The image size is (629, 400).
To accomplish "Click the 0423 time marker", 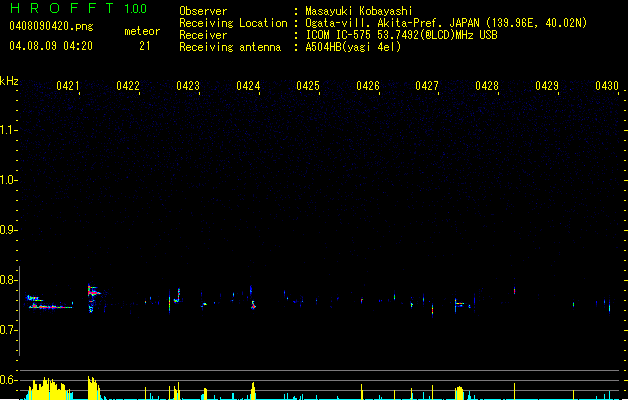I will coord(188,86).
